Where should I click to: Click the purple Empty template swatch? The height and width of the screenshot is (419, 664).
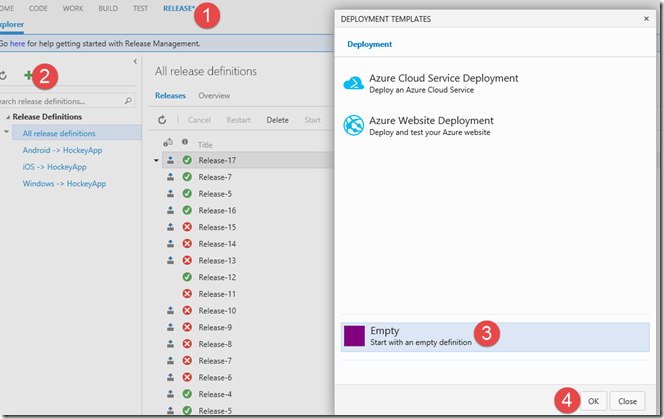[x=354, y=336]
